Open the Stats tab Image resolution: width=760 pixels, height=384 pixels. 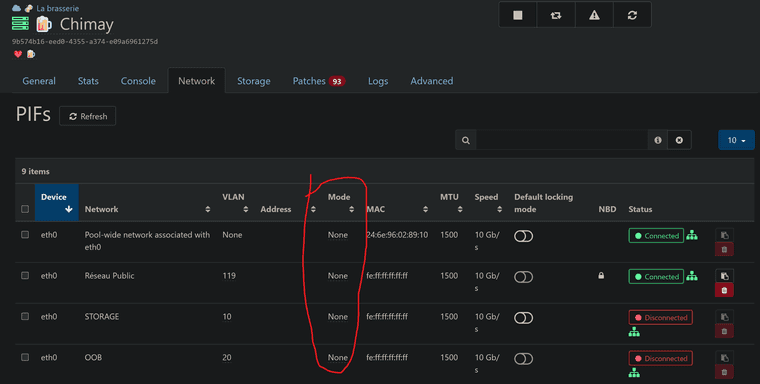click(88, 81)
